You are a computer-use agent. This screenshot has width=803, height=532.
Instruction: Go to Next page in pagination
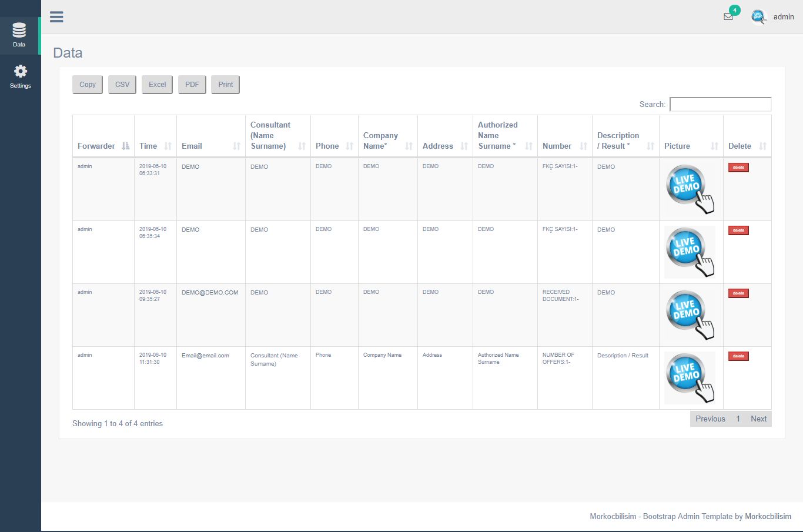(x=758, y=419)
